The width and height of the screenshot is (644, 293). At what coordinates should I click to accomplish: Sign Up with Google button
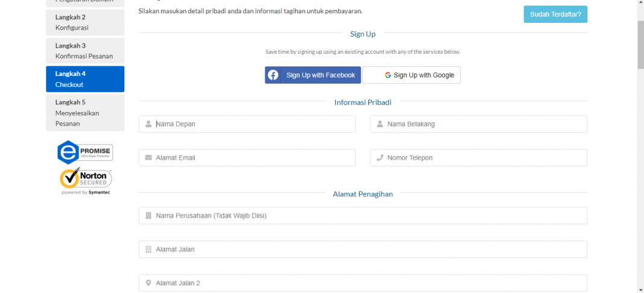[411, 75]
